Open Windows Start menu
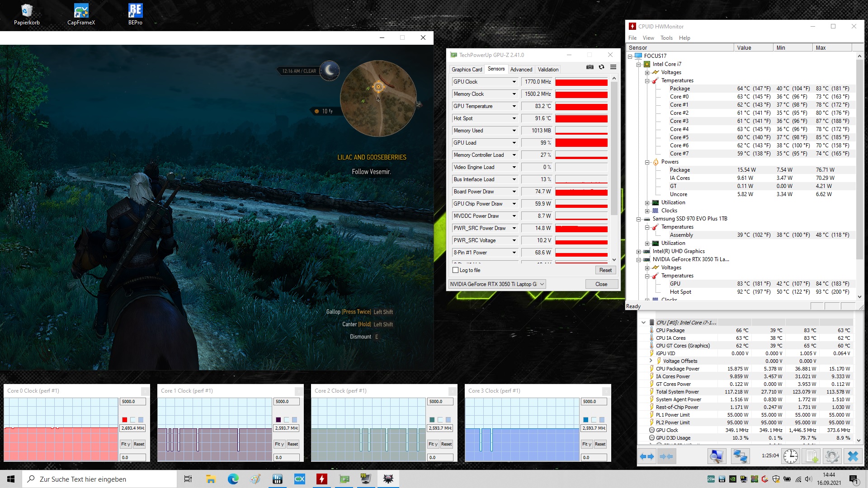 pyautogui.click(x=11, y=479)
